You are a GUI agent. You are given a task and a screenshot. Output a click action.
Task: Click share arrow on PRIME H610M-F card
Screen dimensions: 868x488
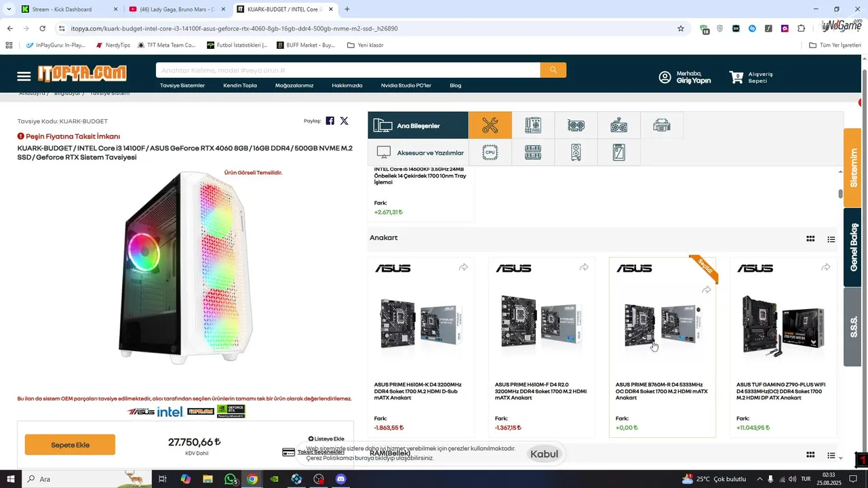[584, 268]
